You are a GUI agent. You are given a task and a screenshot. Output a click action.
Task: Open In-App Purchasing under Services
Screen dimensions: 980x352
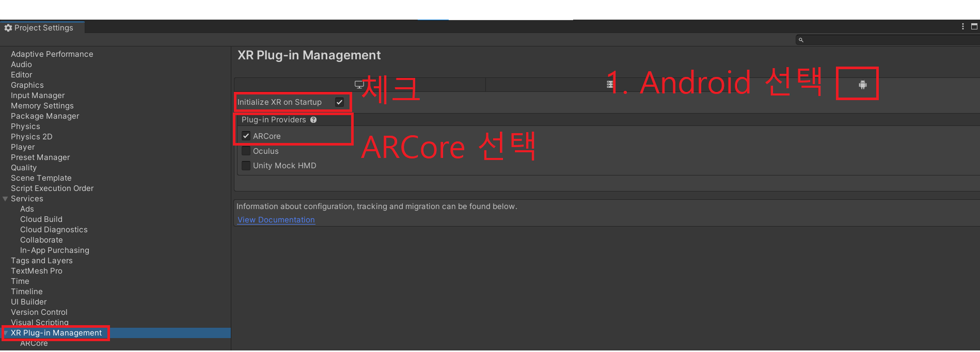pyautogui.click(x=55, y=250)
